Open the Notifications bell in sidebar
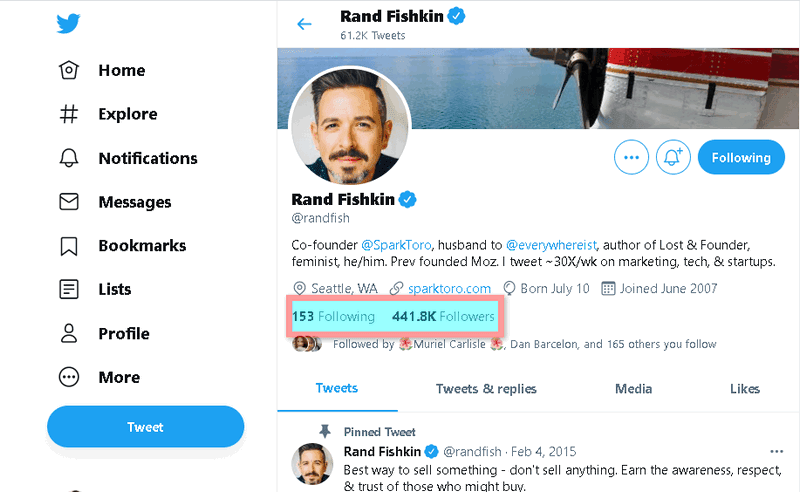800x492 pixels. coord(147,158)
